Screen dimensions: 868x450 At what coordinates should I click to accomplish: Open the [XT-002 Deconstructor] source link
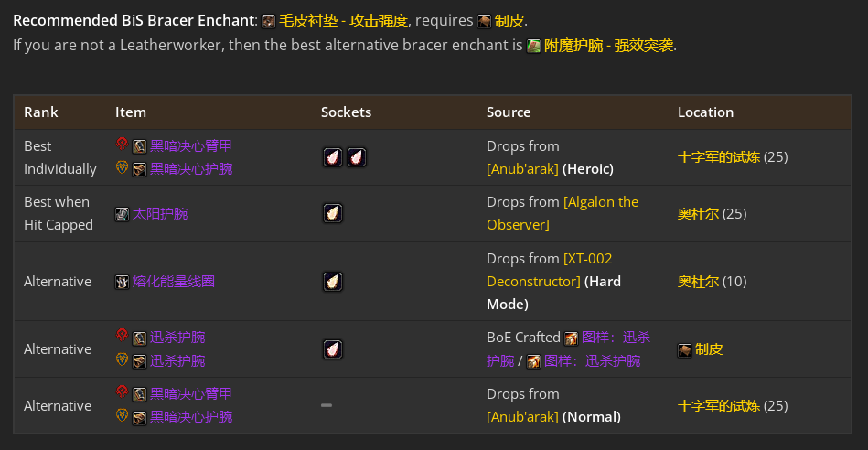pyautogui.click(x=550, y=270)
